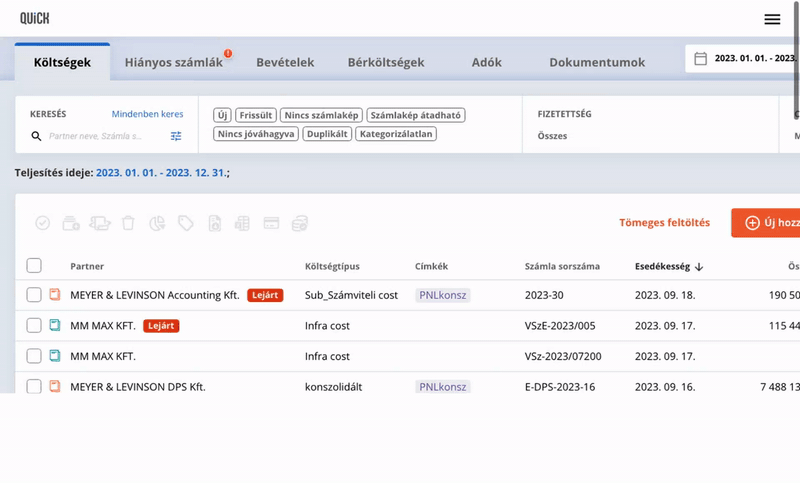Click due date 2023. 09. 18.
The image size is (800, 483).
pos(665,295)
